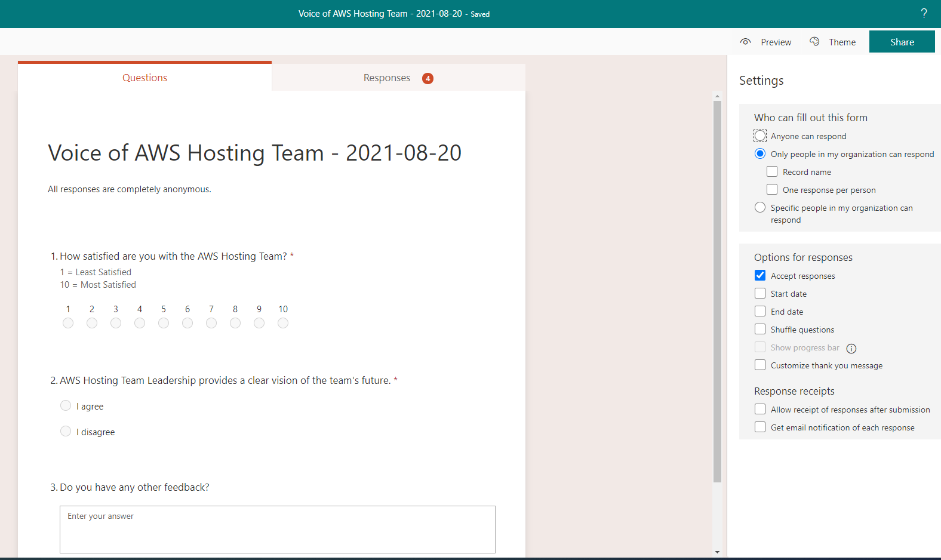The height and width of the screenshot is (560, 941).
Task: Select rating 7 radio button
Action: (x=211, y=323)
